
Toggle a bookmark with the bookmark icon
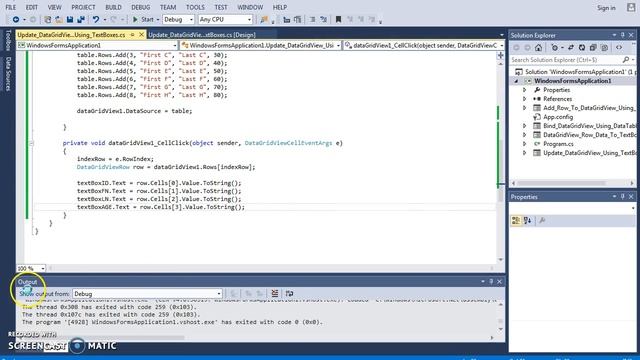[338, 19]
